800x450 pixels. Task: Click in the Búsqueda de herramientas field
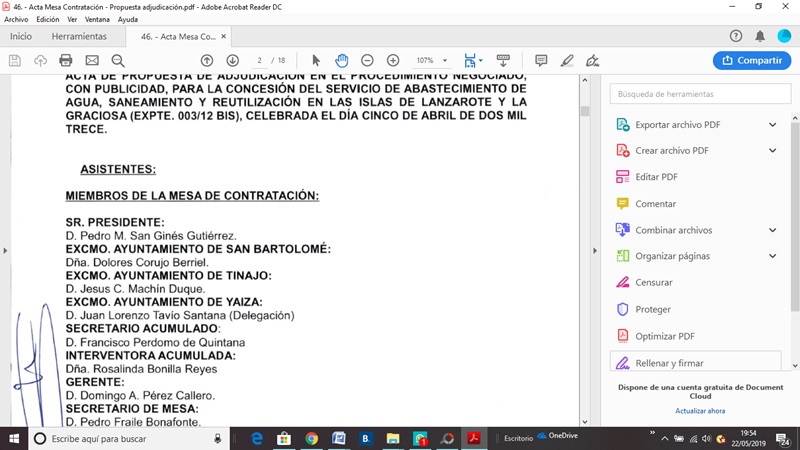695,94
